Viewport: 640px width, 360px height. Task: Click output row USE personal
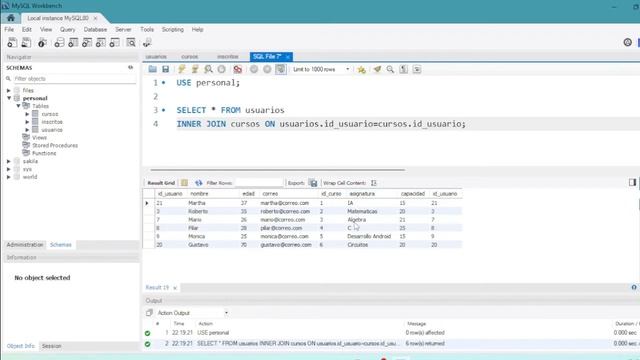213,333
